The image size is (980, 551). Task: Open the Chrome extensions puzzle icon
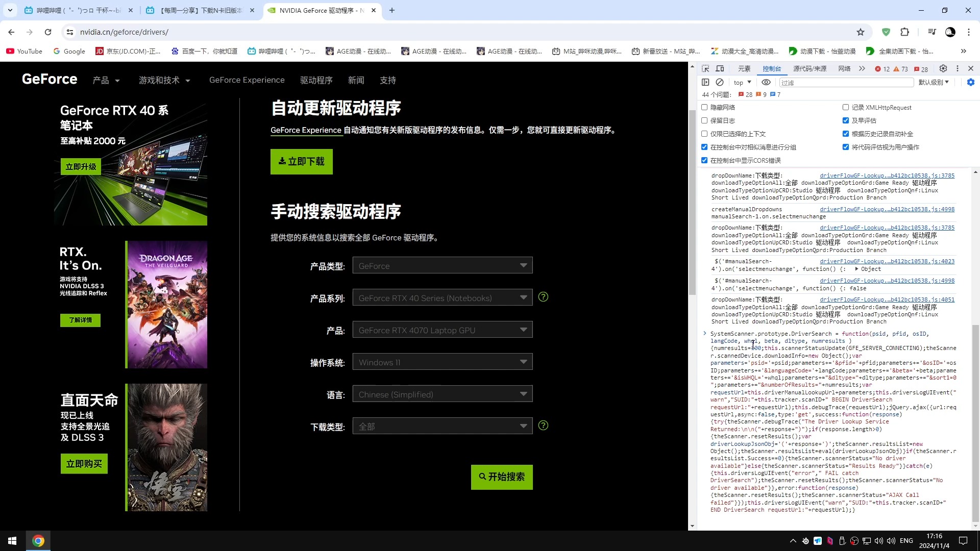click(x=904, y=32)
